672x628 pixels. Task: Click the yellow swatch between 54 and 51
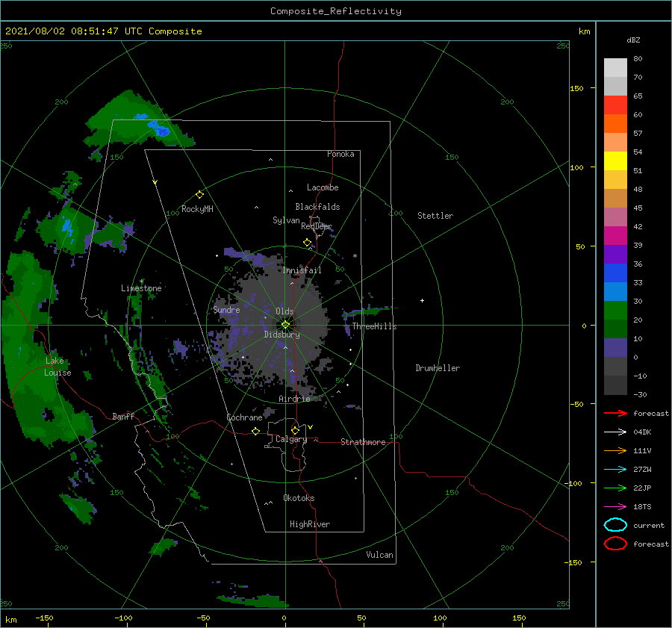pyautogui.click(x=615, y=161)
